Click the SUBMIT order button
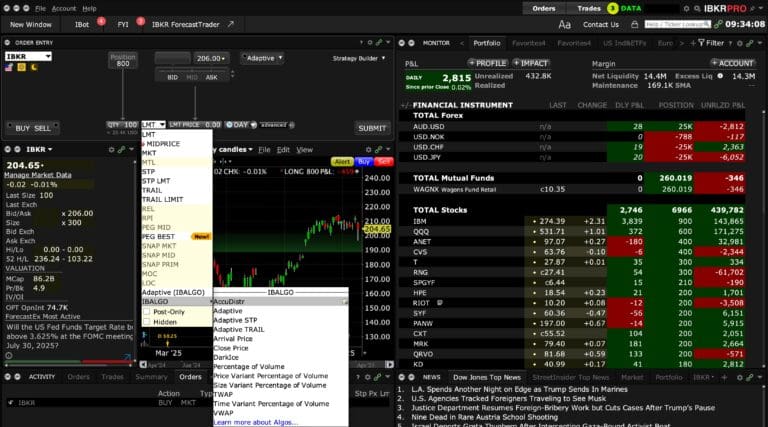This screenshot has height=427, width=768. tap(372, 128)
